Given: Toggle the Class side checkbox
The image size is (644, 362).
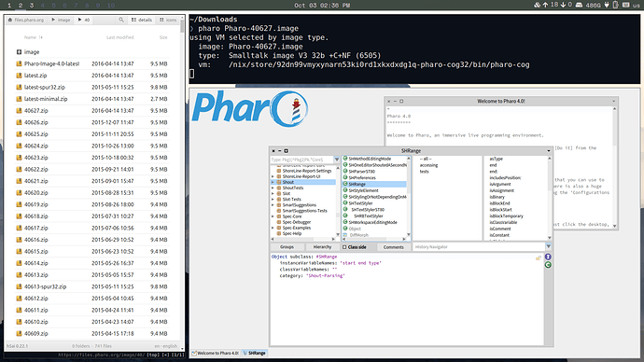Looking at the screenshot, I should [344, 247].
